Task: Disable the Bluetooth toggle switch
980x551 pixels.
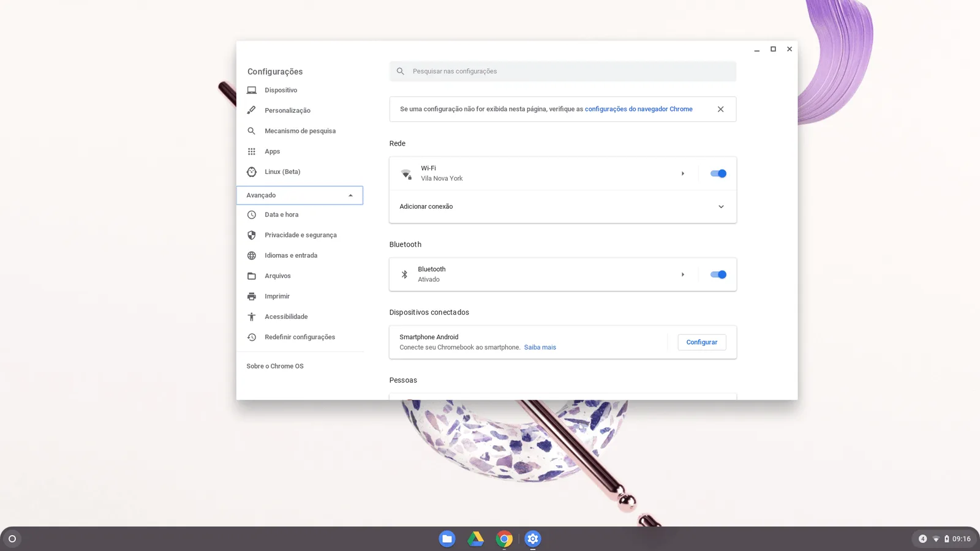Action: pyautogui.click(x=718, y=274)
